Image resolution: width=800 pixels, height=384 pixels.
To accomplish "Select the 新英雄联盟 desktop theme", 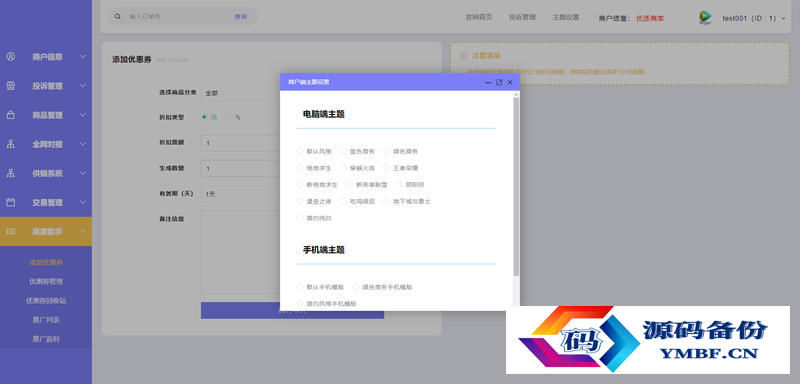I will (x=350, y=184).
